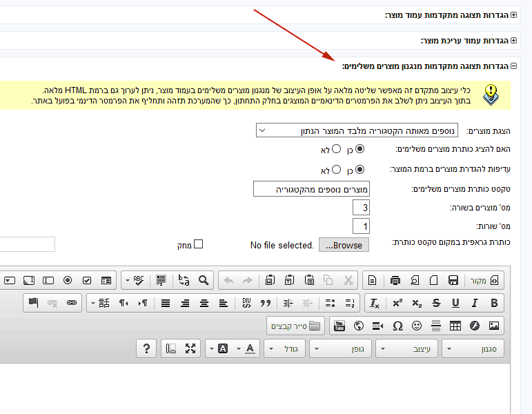Image resolution: width=532 pixels, height=414 pixels.
Task: Create a DIV container
Action: pos(246,303)
